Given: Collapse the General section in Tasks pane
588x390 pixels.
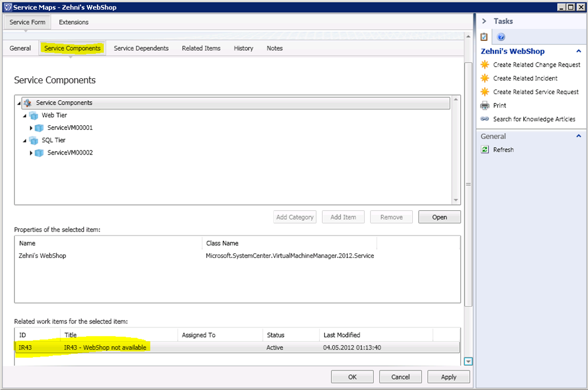Looking at the screenshot, I should pos(578,136).
